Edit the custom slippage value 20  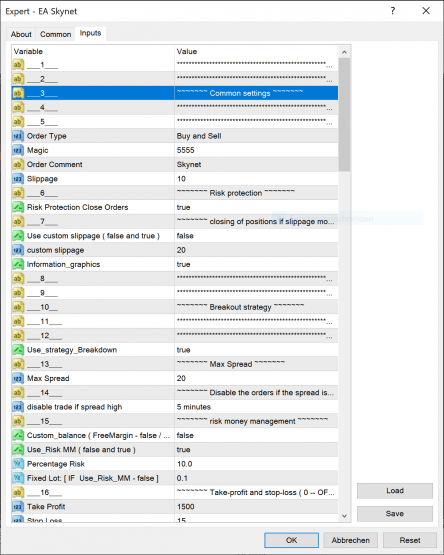click(256, 250)
